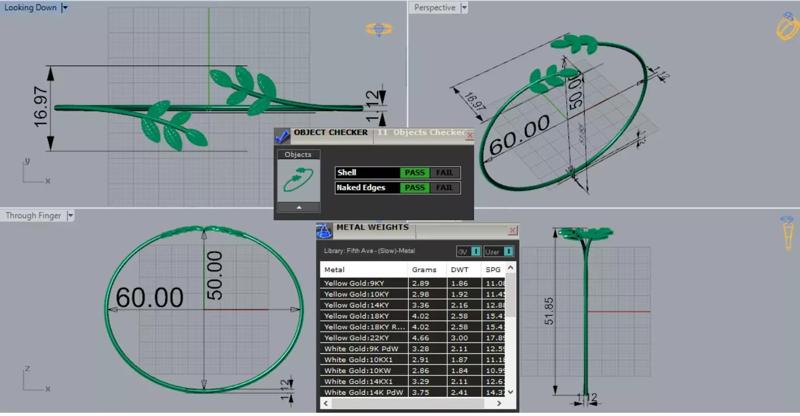Click the 4.66 grams cell
Image resolution: width=800 pixels, height=416 pixels.
click(428, 338)
